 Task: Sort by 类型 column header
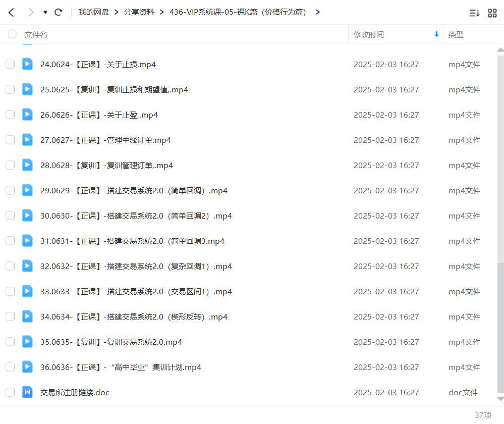pos(456,34)
